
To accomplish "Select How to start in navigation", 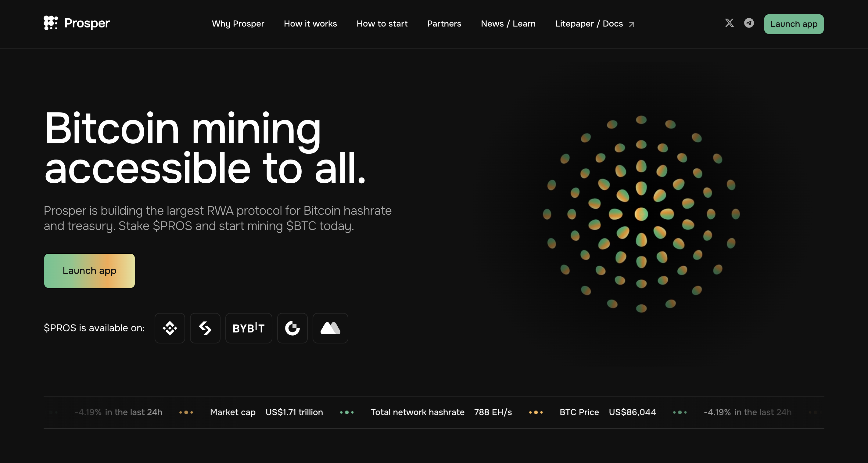I will 382,23.
